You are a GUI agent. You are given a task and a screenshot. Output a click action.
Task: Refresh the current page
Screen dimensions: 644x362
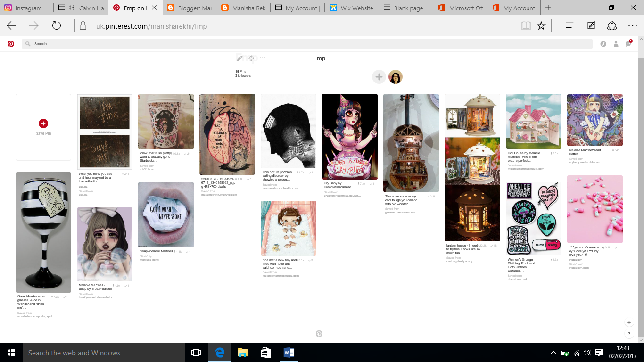point(57,26)
